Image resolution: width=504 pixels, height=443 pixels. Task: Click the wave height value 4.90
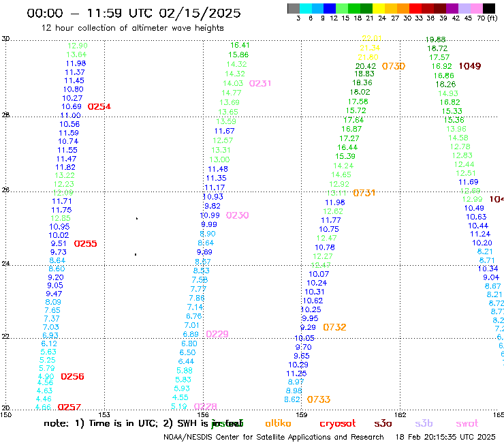tap(46, 376)
